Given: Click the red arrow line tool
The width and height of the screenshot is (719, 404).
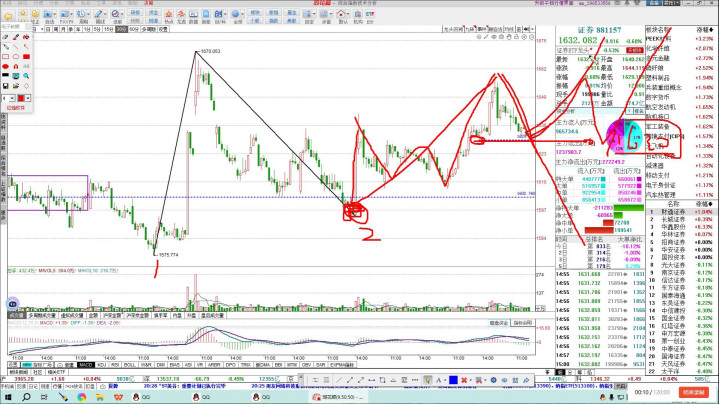Looking at the screenshot, I should pyautogui.click(x=26, y=47).
